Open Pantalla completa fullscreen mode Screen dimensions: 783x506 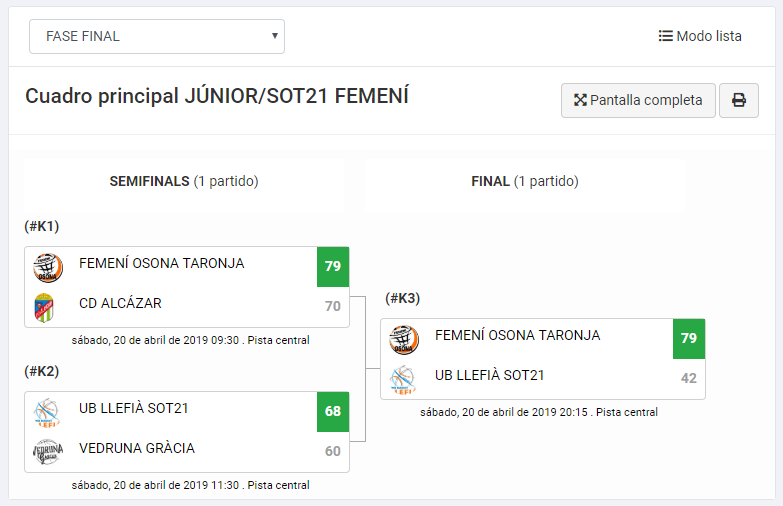coord(638,100)
